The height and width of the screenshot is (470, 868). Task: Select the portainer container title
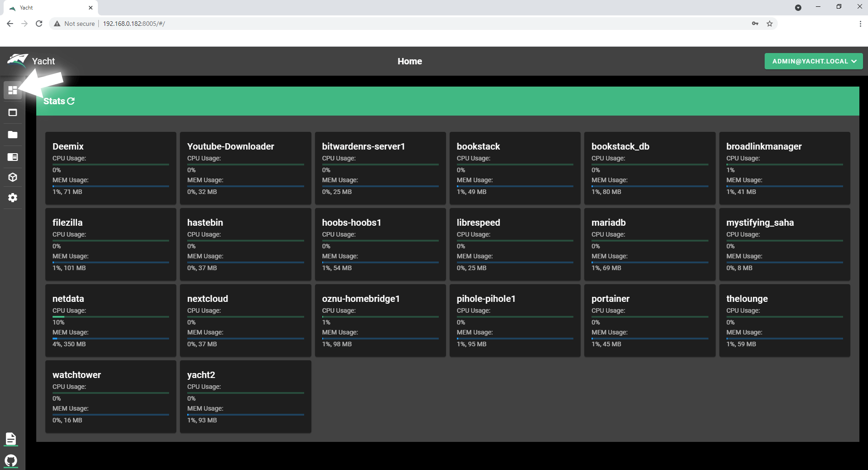tap(610, 299)
